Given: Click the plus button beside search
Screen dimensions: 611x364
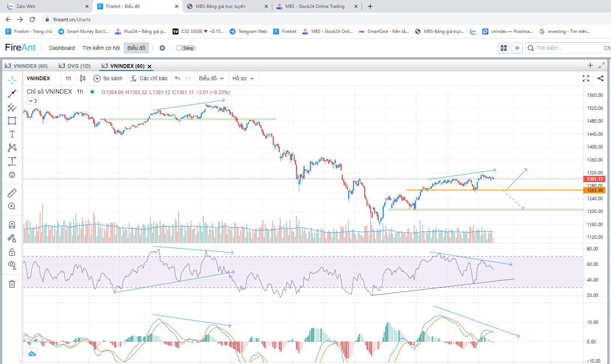Looking at the screenshot, I should tap(517, 48).
